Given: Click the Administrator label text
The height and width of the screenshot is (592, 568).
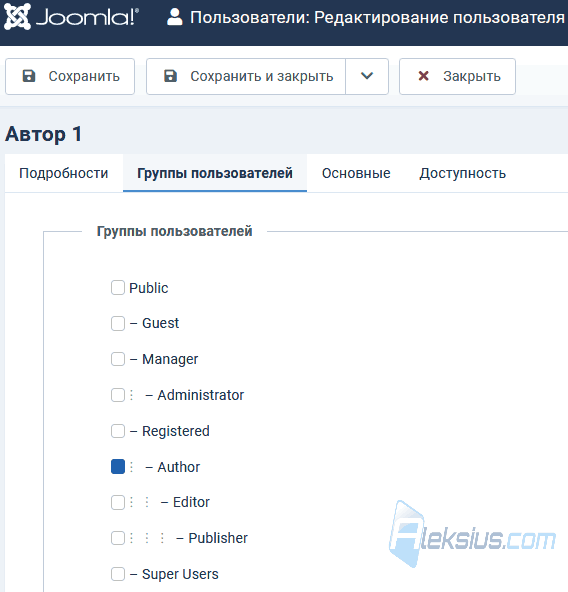Looking at the screenshot, I should tap(201, 395).
